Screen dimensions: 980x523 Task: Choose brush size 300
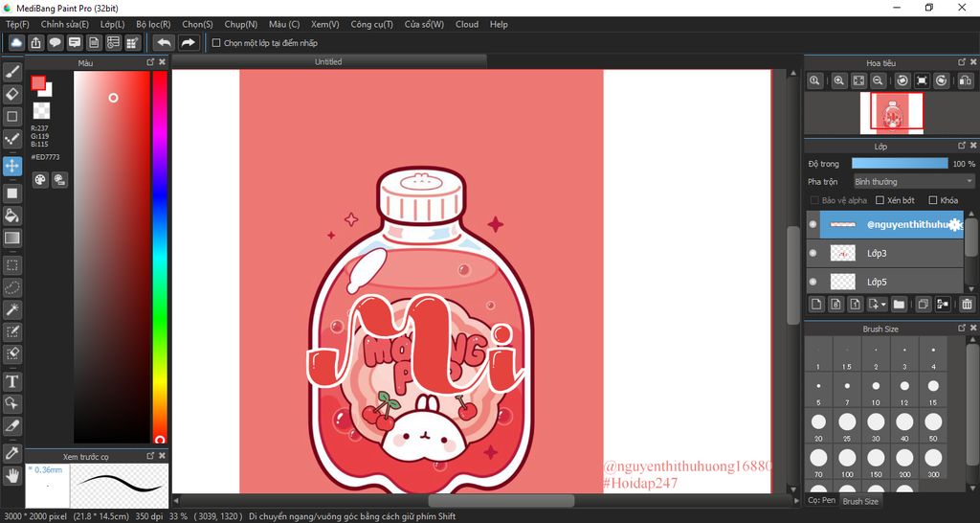[933, 462]
